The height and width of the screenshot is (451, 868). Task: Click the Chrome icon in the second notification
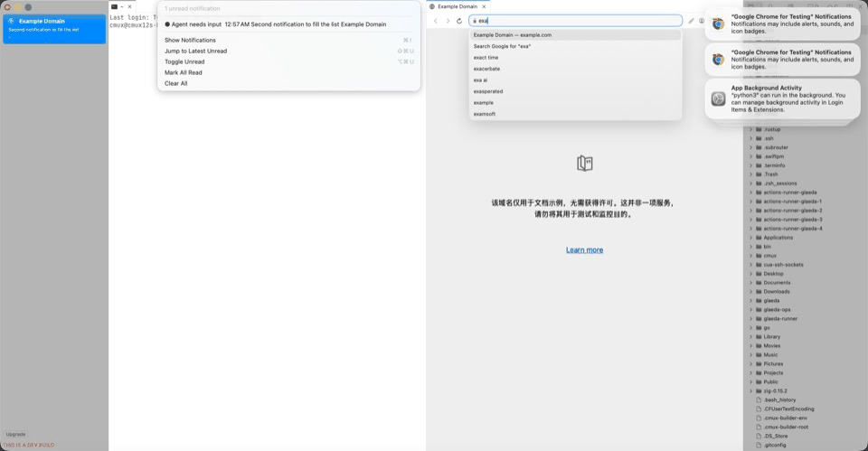click(x=719, y=60)
